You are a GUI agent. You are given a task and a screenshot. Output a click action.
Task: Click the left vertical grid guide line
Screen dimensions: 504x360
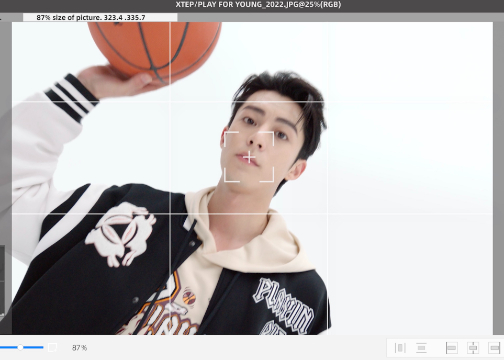coord(170,178)
